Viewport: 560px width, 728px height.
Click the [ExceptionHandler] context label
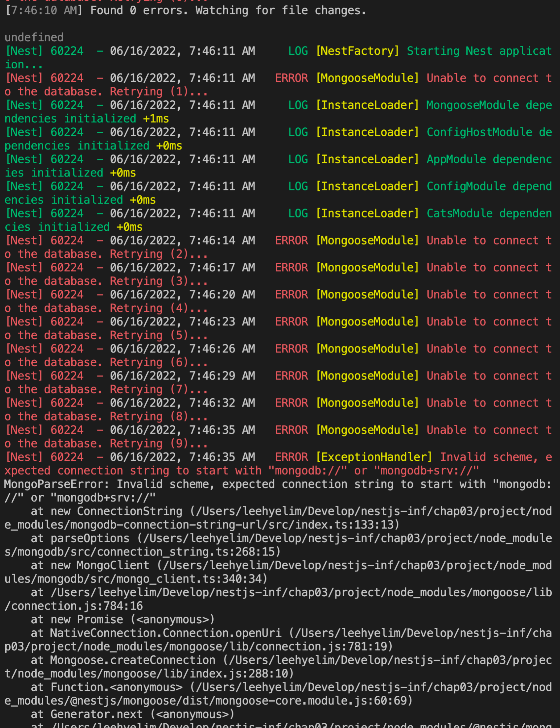[x=374, y=457]
